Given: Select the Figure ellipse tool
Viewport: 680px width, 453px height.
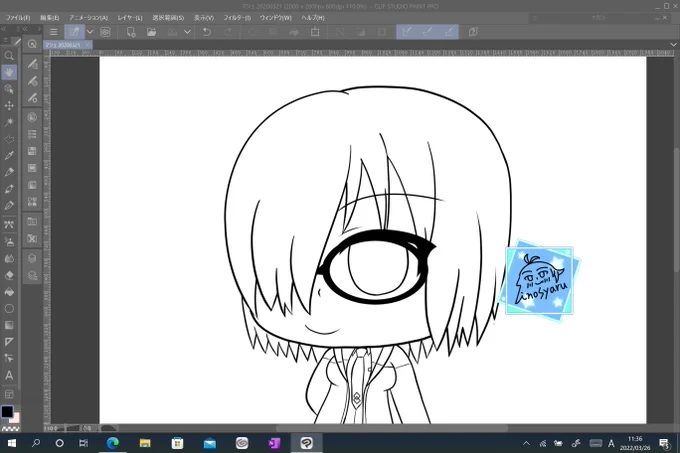Looking at the screenshot, I should pos(9,309).
